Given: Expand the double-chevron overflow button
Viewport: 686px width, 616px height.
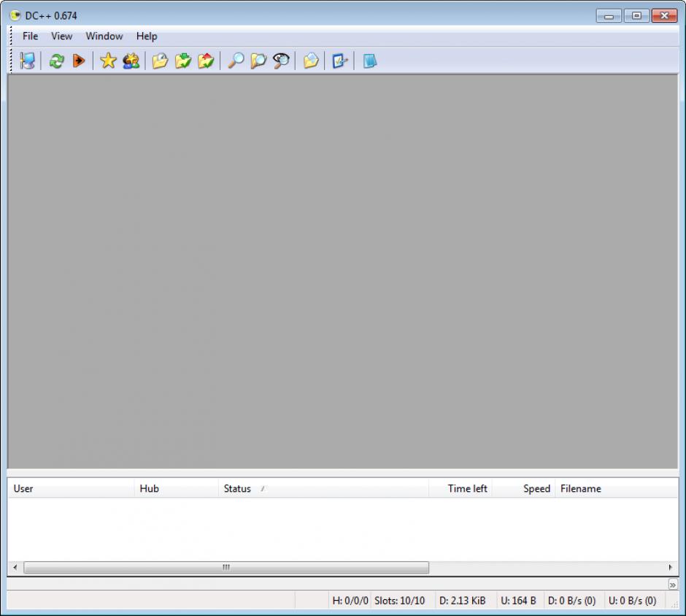Looking at the screenshot, I should click(673, 585).
